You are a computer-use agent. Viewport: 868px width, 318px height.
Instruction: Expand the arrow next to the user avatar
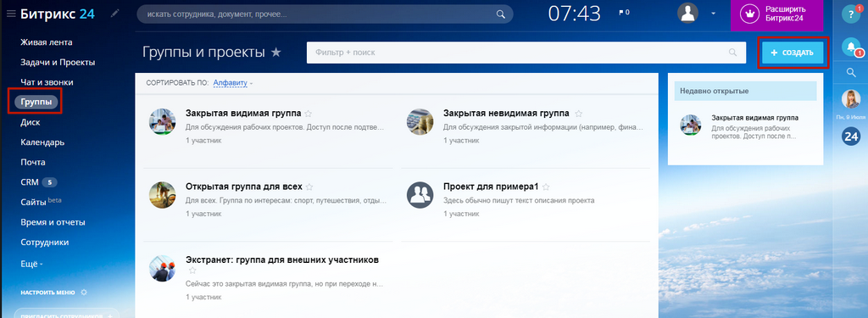(x=714, y=14)
